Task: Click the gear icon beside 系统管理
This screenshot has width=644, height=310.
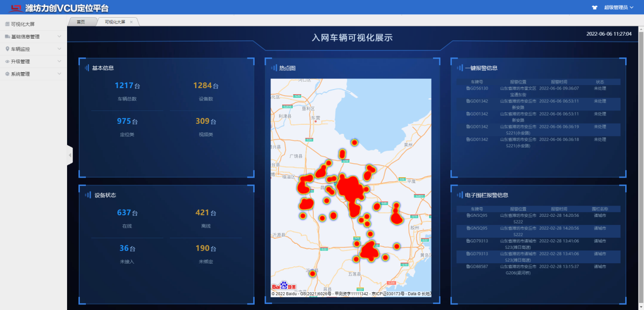Action: [x=7, y=74]
